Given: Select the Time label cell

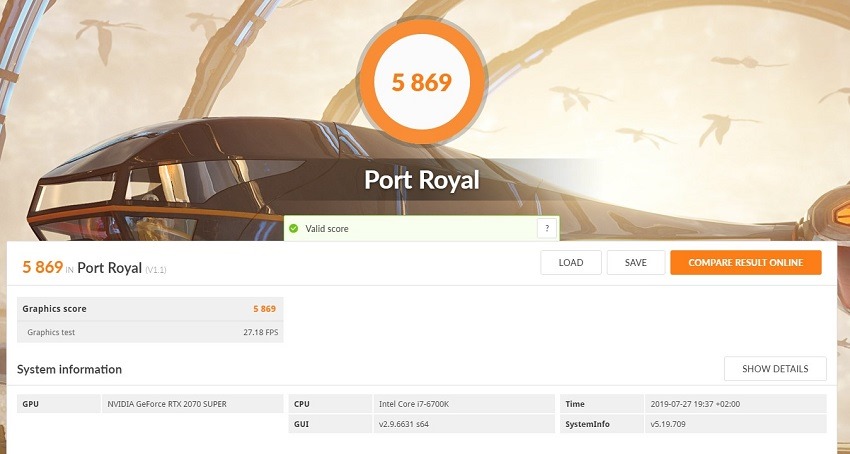Looking at the screenshot, I should pyautogui.click(x=602, y=404).
